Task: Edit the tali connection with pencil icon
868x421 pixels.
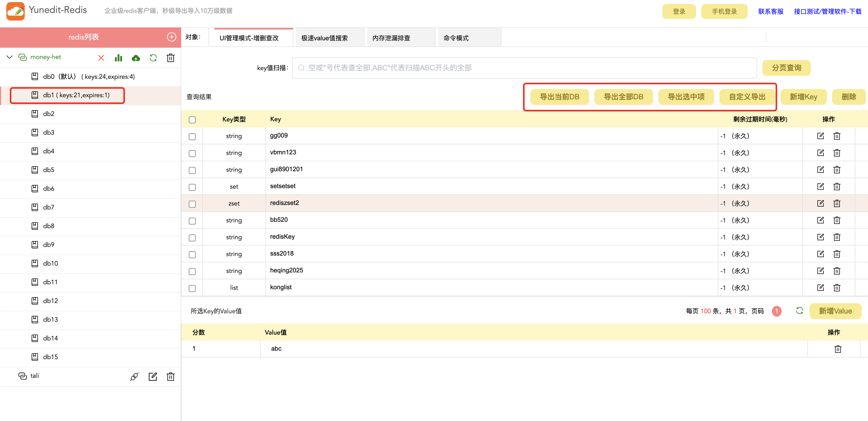Action: point(153,376)
